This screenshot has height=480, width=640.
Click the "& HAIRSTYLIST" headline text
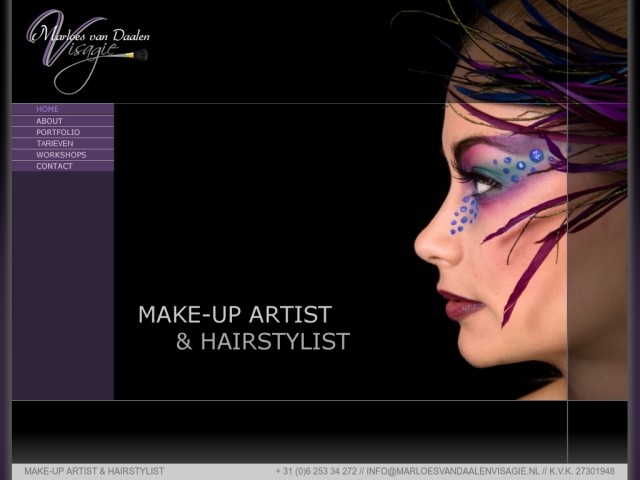[x=262, y=342]
